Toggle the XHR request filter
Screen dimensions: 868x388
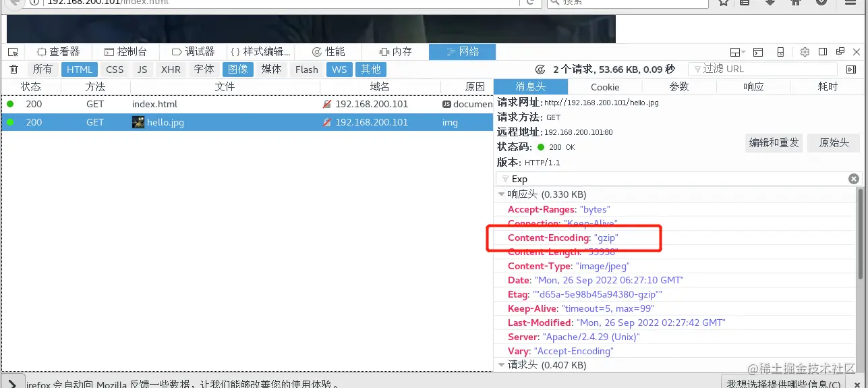(171, 70)
